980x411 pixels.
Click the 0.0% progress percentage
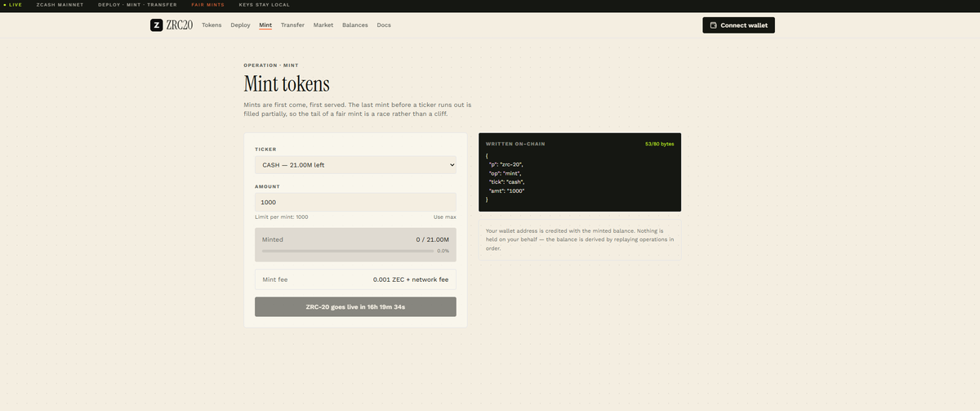[x=443, y=251]
